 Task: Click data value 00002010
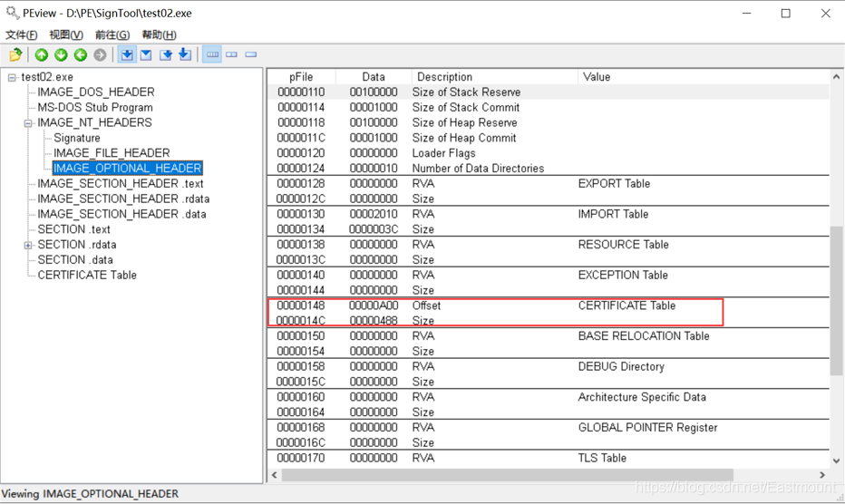click(374, 214)
